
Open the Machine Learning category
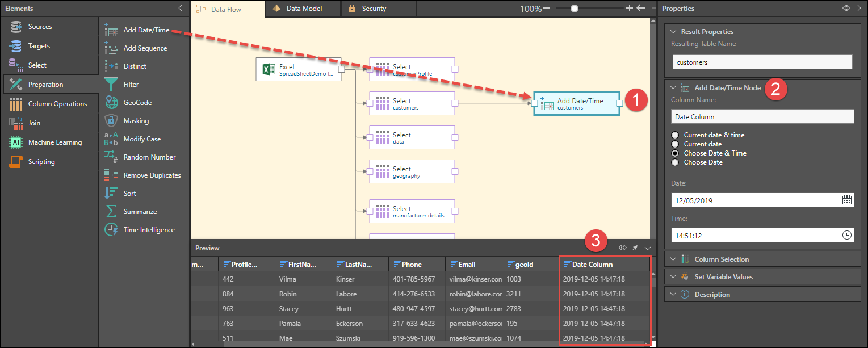(54, 142)
